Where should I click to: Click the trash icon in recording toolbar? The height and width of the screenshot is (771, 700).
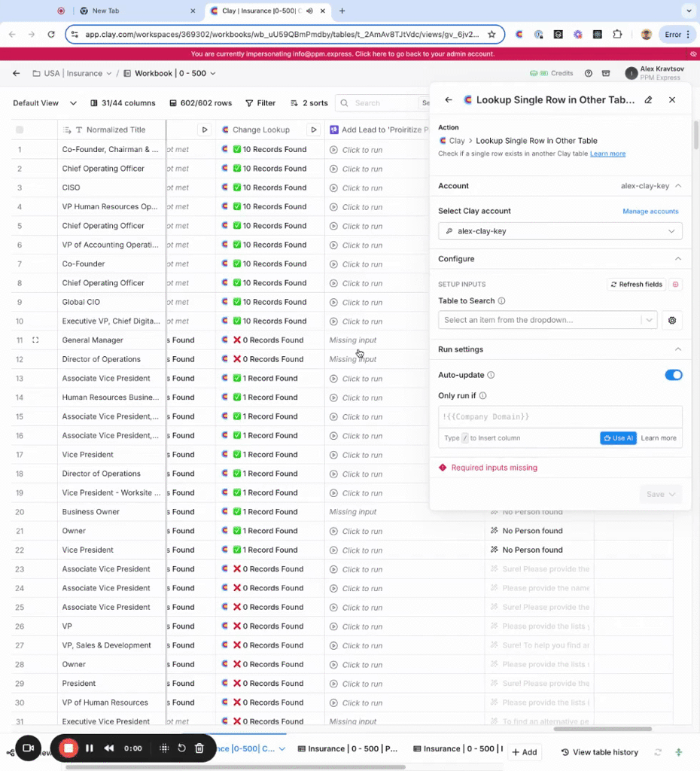(x=199, y=748)
